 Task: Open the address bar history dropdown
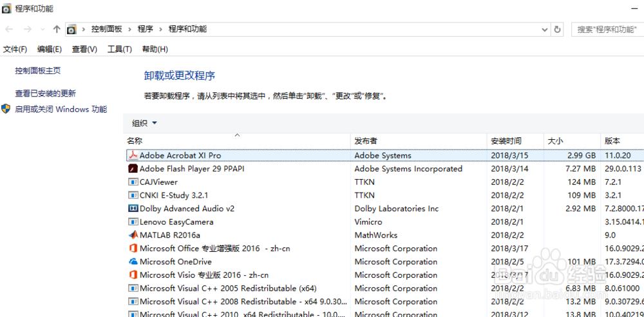(x=544, y=29)
